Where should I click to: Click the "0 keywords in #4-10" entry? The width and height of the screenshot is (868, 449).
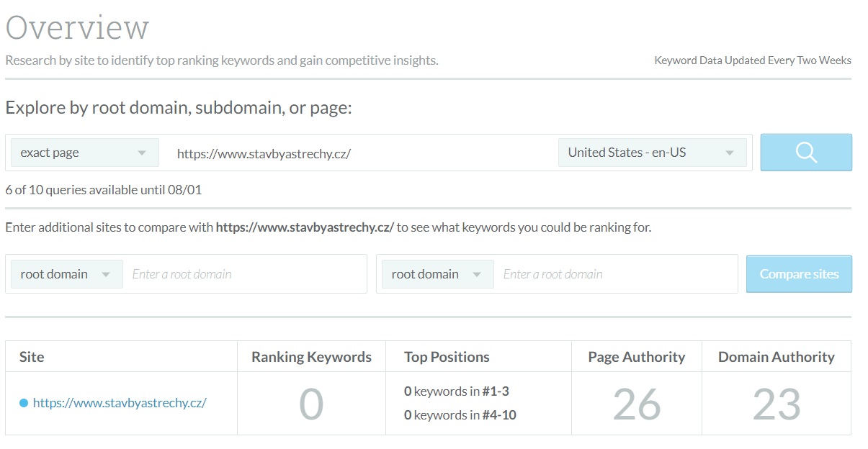click(x=460, y=414)
